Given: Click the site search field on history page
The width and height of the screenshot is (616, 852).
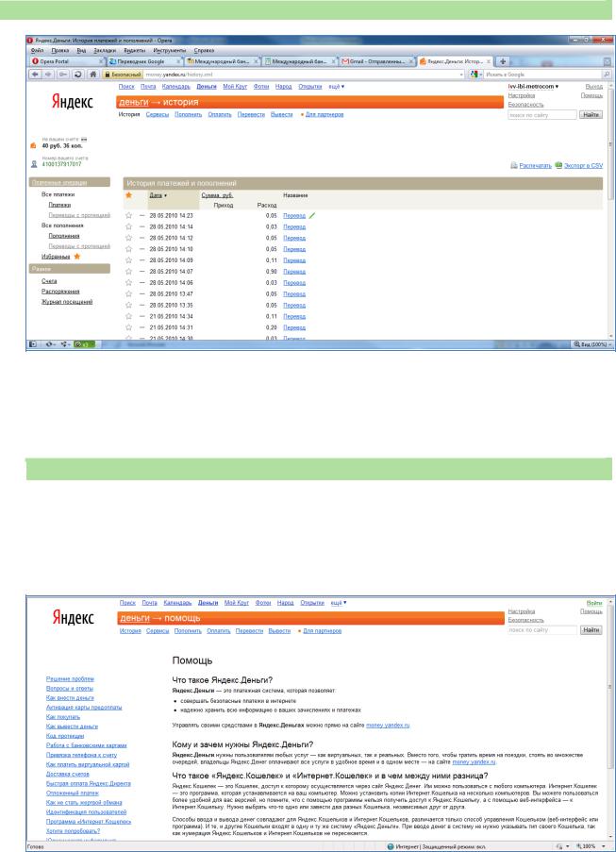Looking at the screenshot, I should point(541,115).
